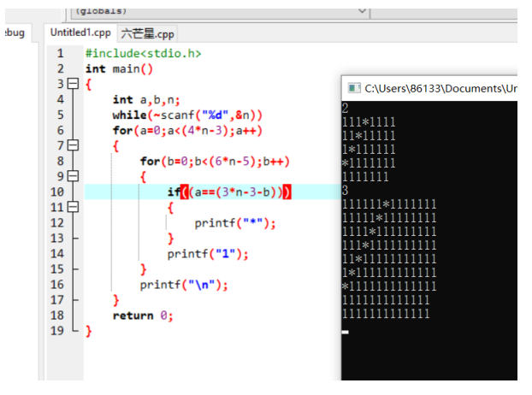Screen dimensions: 532x395
Task: Click the printf("*"); statement
Action: 235,223
